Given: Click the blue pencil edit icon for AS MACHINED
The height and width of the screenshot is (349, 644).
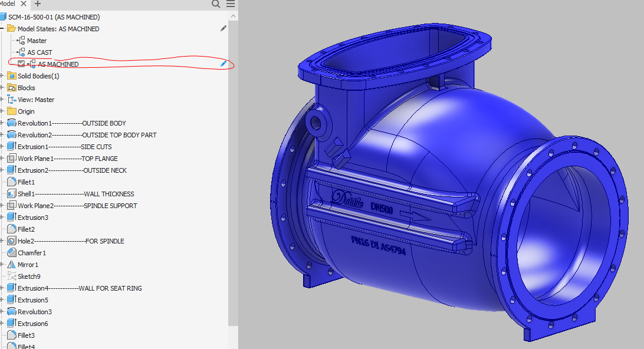Looking at the screenshot, I should pyautogui.click(x=224, y=64).
